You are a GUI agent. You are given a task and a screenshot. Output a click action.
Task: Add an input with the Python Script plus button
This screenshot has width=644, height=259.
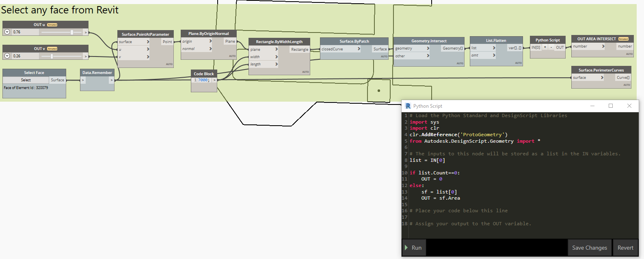point(545,47)
